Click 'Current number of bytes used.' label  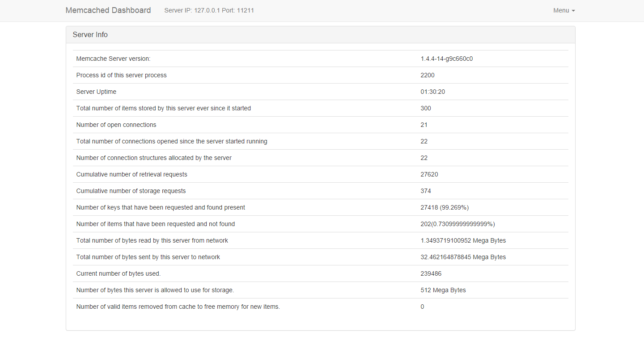(x=119, y=273)
